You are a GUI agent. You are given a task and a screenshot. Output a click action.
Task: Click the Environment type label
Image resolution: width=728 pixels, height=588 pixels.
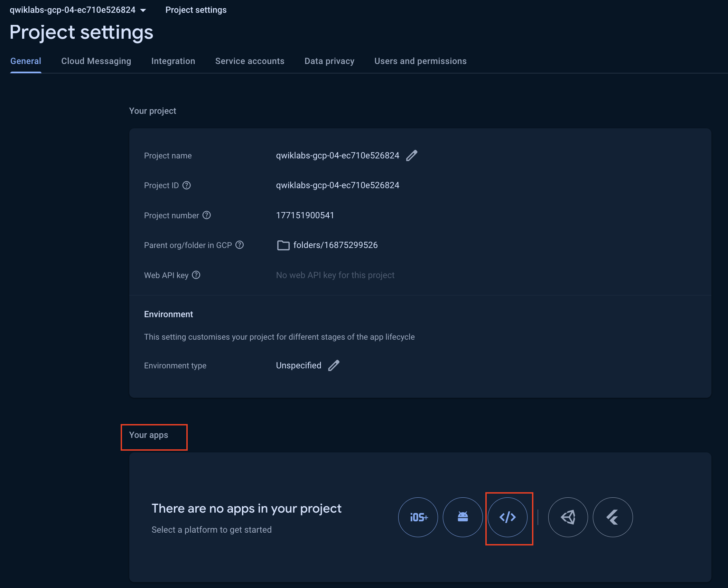coord(175,366)
